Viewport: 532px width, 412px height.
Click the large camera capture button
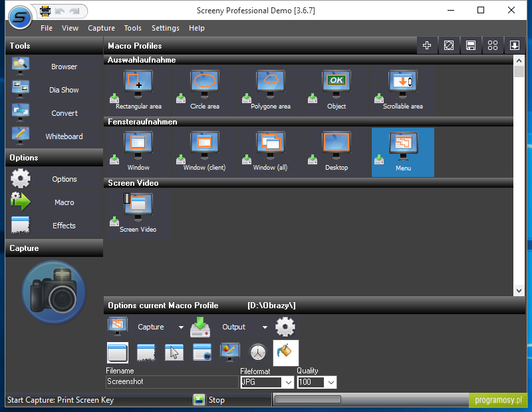point(54,292)
